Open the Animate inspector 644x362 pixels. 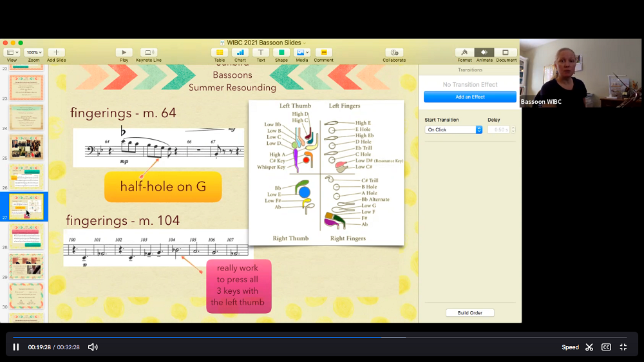tap(484, 52)
